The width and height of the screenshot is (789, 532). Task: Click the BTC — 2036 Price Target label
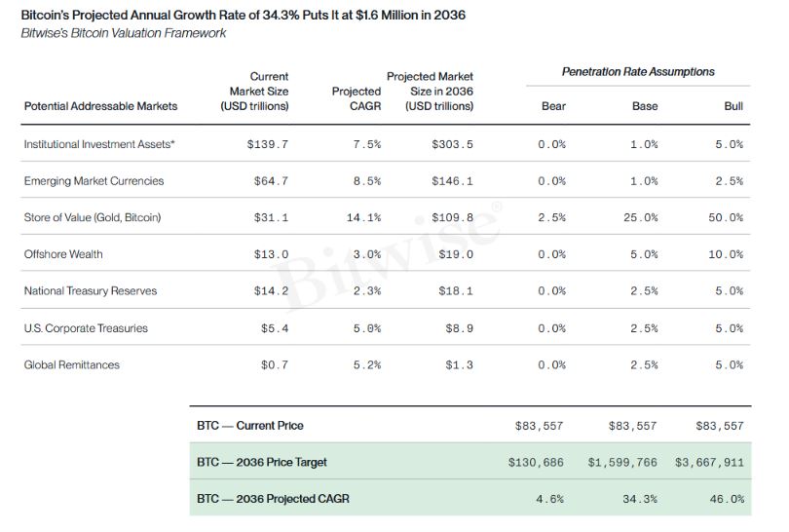[262, 462]
